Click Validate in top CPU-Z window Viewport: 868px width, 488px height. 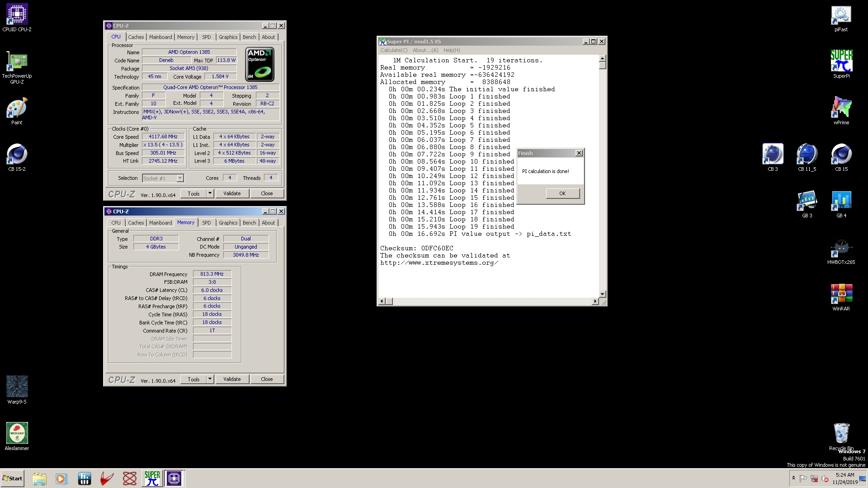(x=232, y=193)
